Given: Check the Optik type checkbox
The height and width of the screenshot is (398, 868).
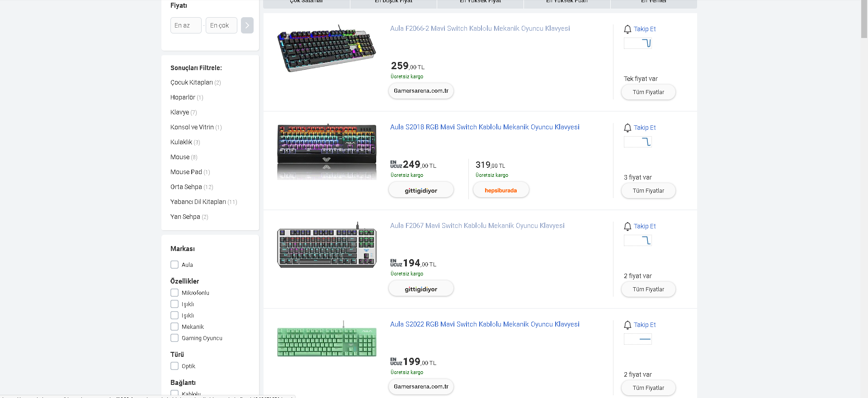Looking at the screenshot, I should pos(175,366).
